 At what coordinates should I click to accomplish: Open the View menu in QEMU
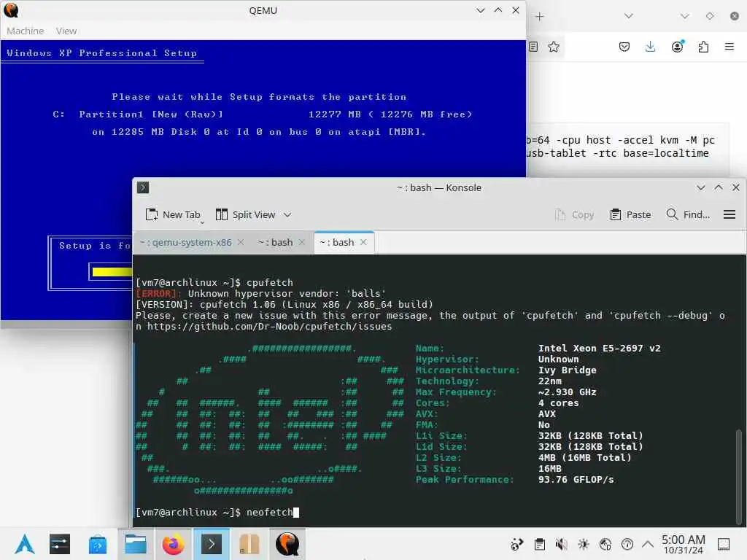pos(66,31)
